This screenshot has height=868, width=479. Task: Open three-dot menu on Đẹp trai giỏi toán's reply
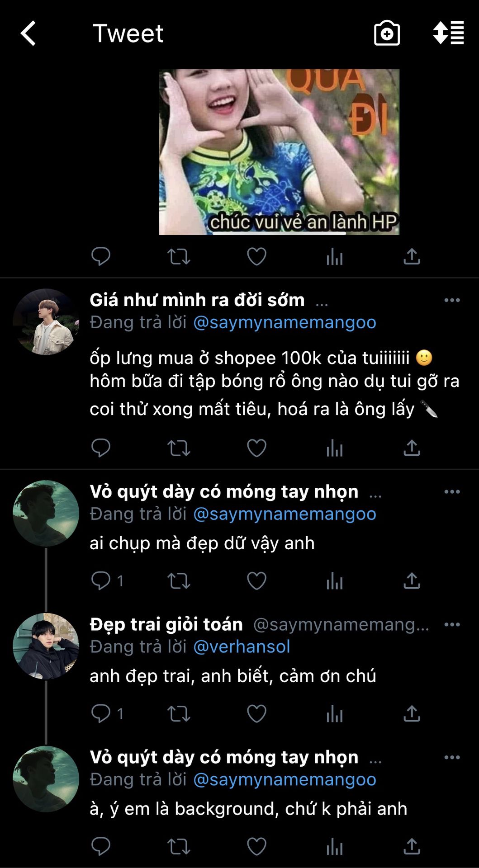pos(452,625)
